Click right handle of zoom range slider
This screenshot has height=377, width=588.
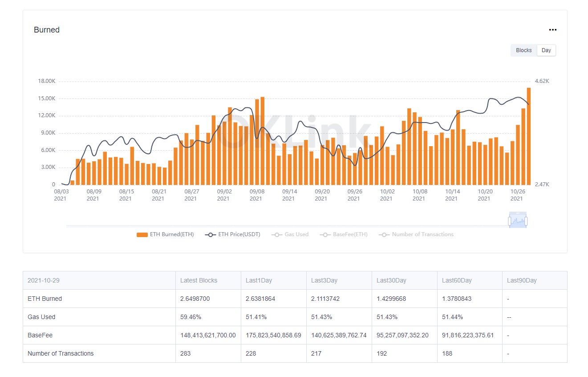526,221
